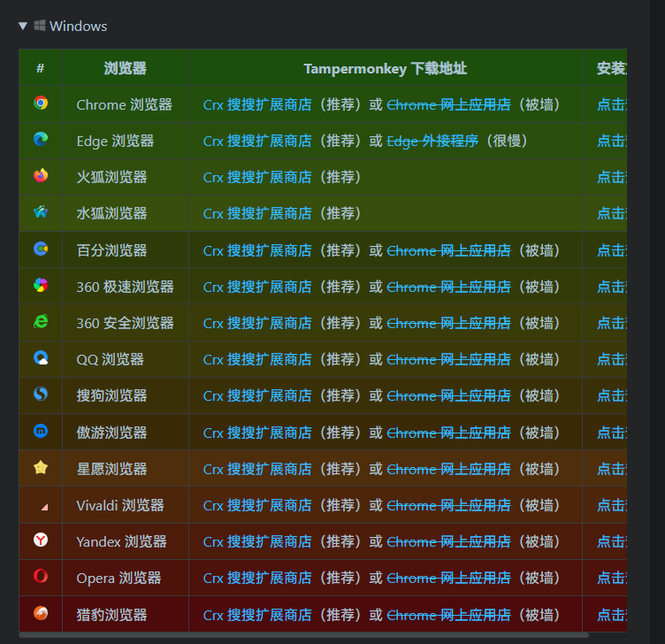Image resolution: width=665 pixels, height=644 pixels.
Task: Open Crx 搜搜扩展商店 link in Yandex row
Action: (257, 541)
